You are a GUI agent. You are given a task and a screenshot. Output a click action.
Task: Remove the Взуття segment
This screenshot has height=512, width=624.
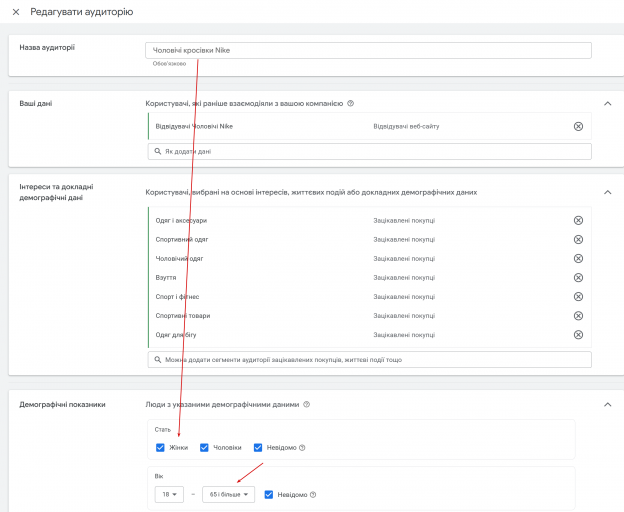tap(578, 278)
